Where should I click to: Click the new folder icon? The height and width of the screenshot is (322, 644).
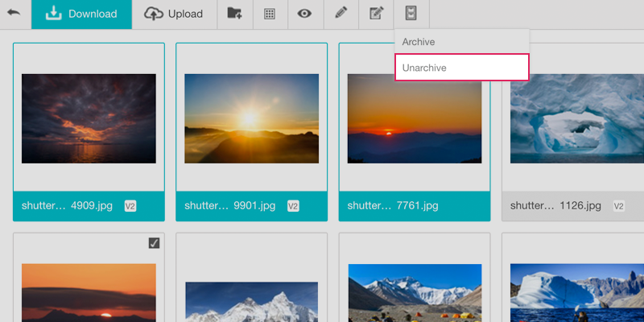(x=234, y=14)
